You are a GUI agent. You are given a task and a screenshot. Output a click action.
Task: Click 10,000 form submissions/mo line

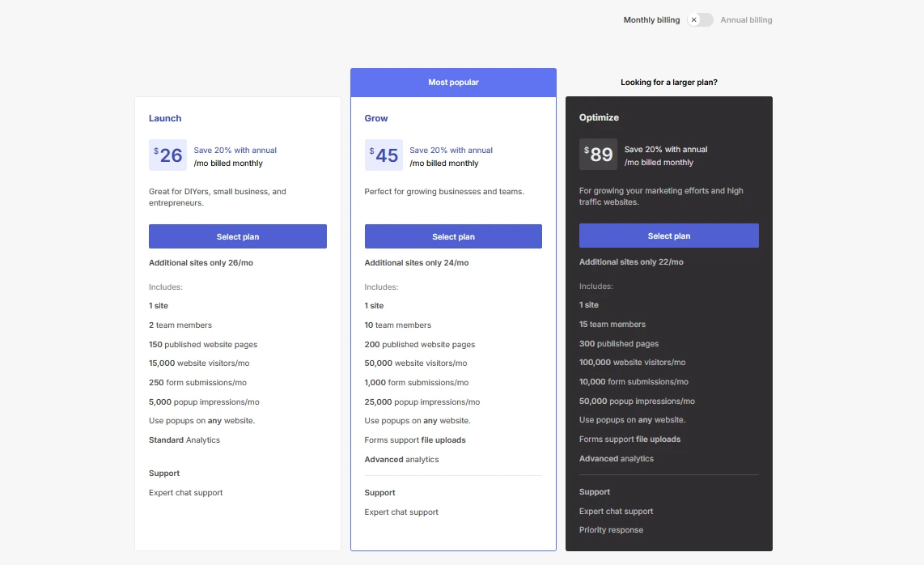pos(634,382)
